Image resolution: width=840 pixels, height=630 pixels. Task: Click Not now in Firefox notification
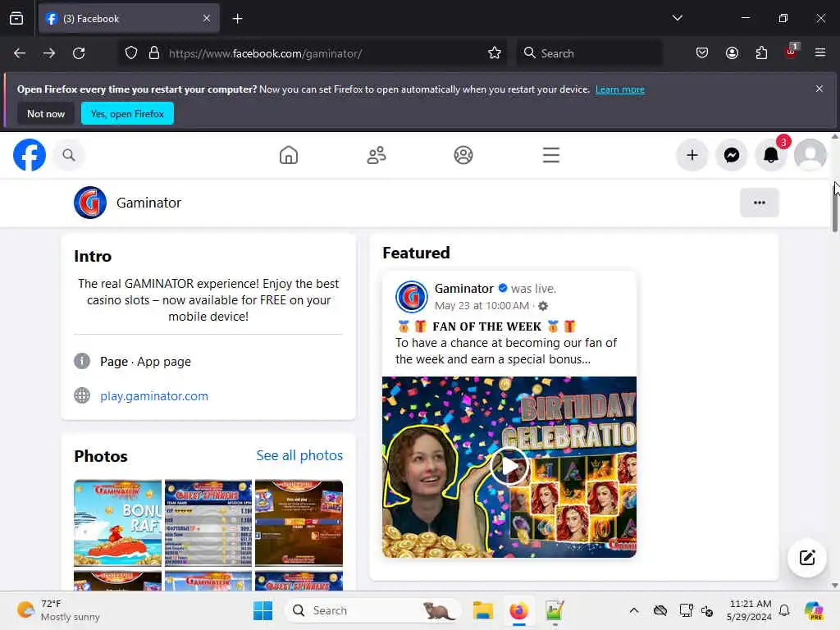click(x=46, y=113)
